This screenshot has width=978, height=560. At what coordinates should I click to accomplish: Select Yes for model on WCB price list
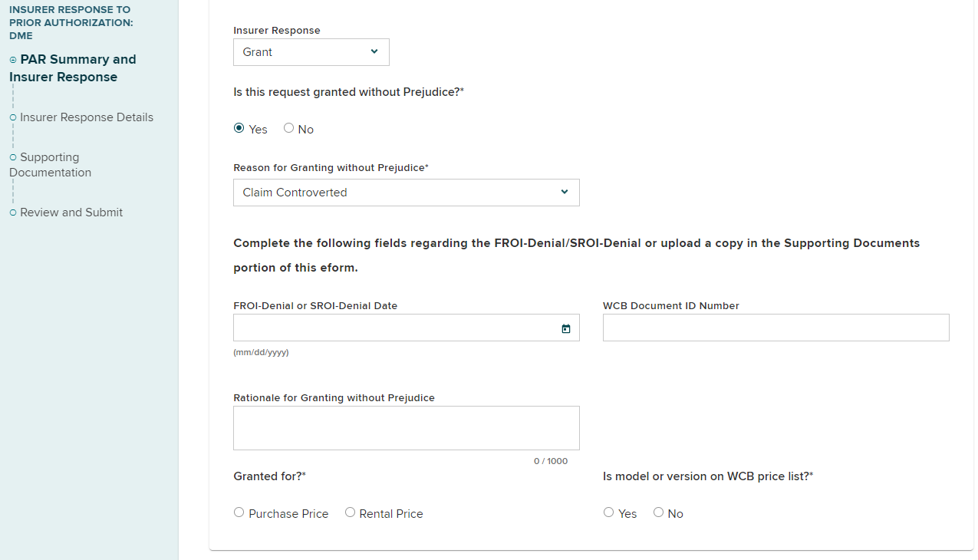609,512
